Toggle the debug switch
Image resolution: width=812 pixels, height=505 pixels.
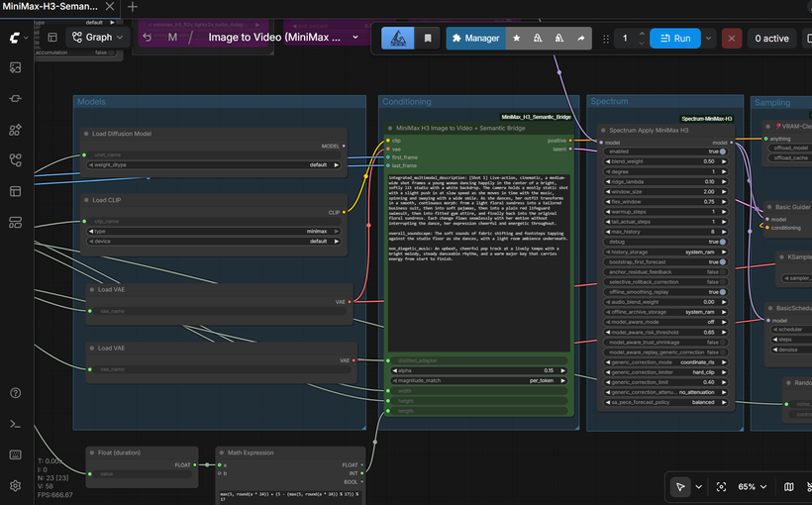pyautogui.click(x=722, y=242)
